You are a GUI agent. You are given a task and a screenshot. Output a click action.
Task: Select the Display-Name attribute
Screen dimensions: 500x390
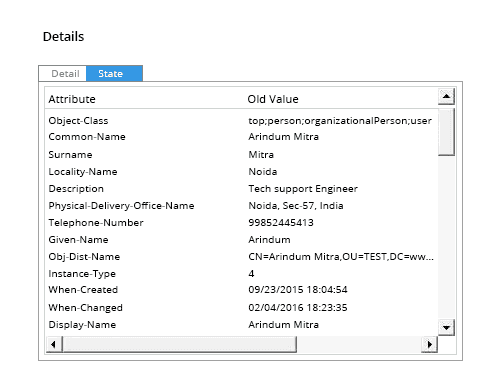[x=82, y=325]
